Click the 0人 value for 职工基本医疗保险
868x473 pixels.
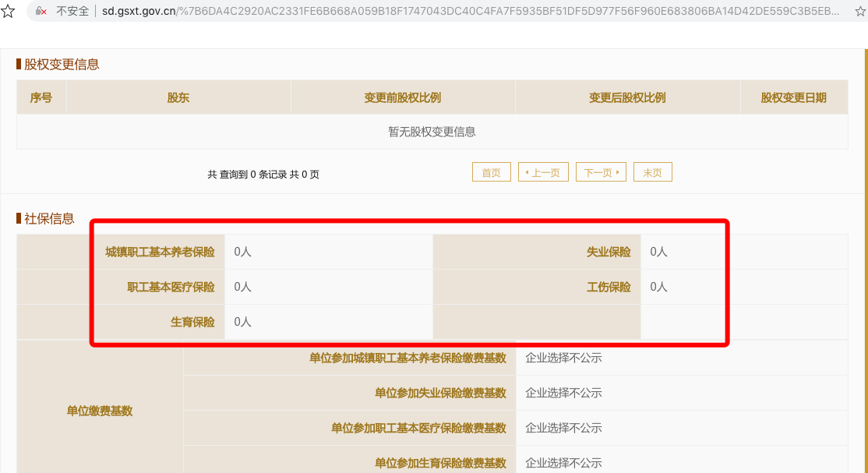[242, 287]
